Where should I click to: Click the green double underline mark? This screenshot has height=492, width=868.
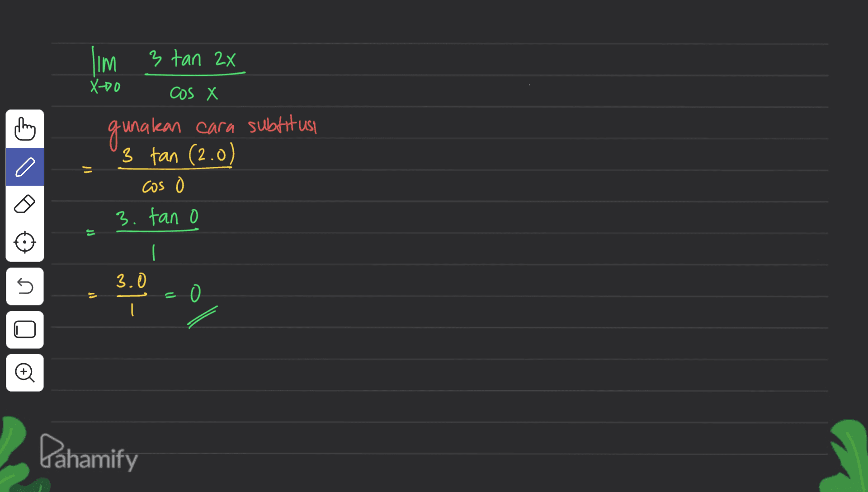point(202,317)
